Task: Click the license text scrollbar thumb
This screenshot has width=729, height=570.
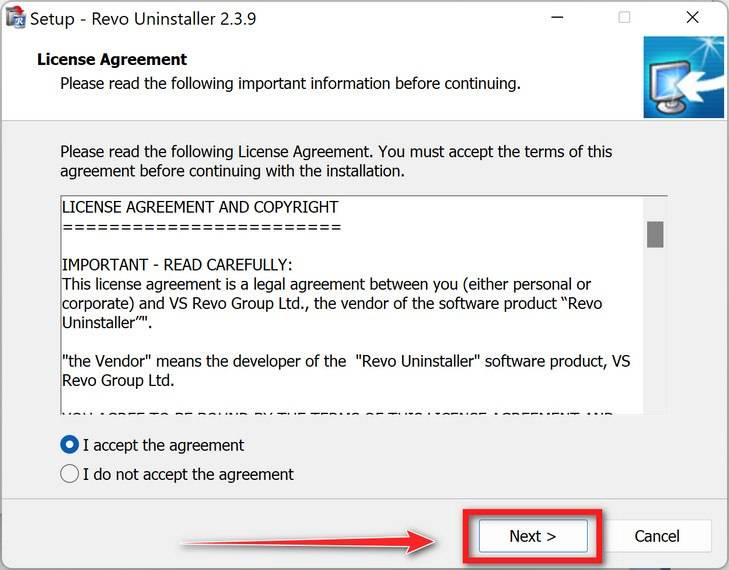Action: 655,234
